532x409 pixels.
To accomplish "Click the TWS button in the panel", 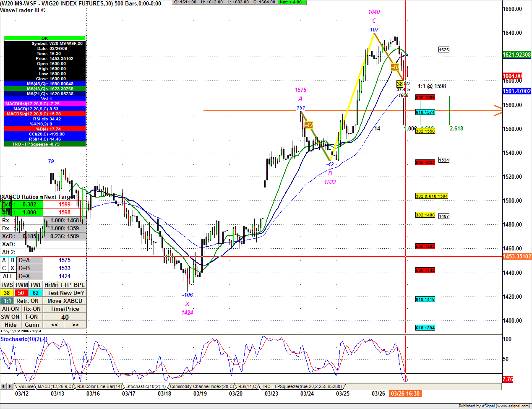I will click(7, 285).
